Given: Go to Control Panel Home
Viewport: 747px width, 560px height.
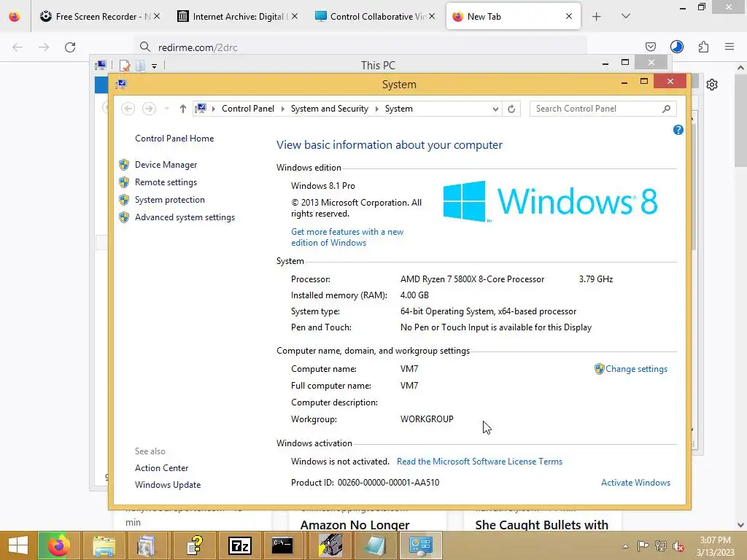Looking at the screenshot, I should pyautogui.click(x=174, y=139).
